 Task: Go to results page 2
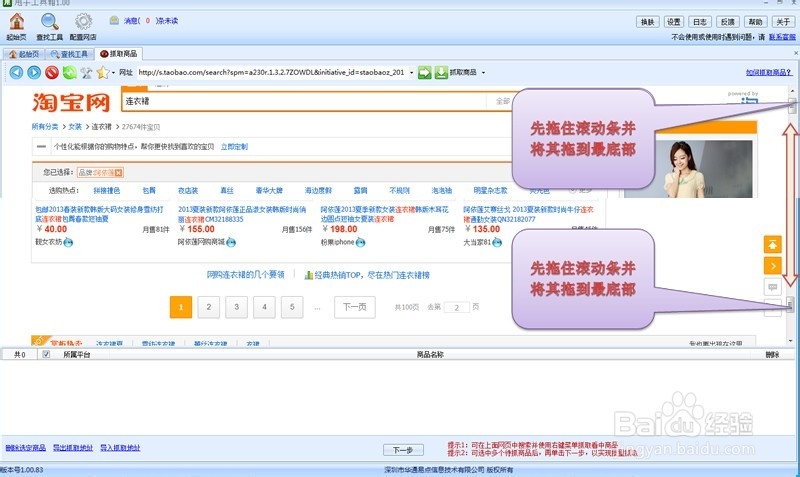[209, 307]
